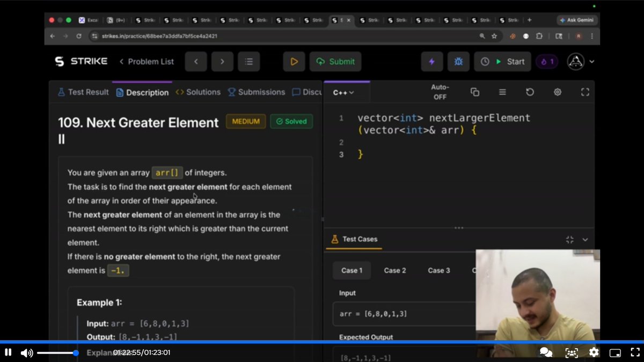This screenshot has height=362, width=644.
Task: Mute the video player speaker icon
Action: point(26,353)
